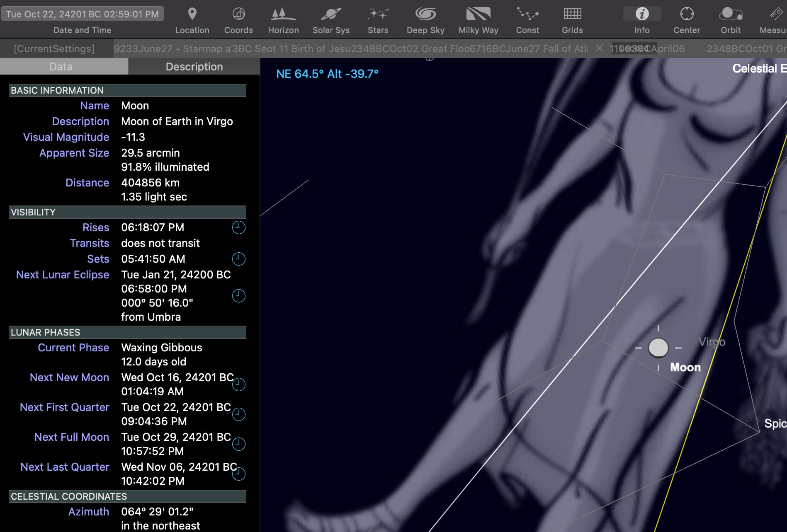Click the Sets time 05:41:50 AM

tap(153, 259)
